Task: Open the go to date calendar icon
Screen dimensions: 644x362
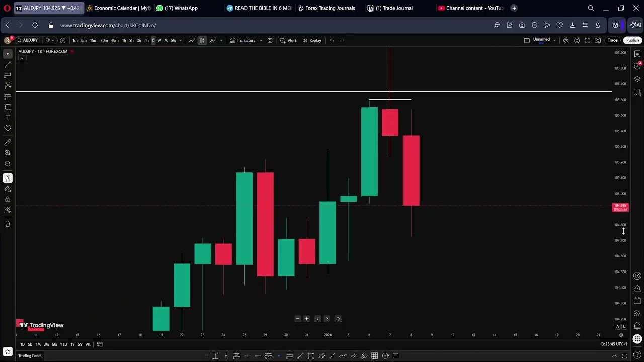Action: (x=100, y=344)
